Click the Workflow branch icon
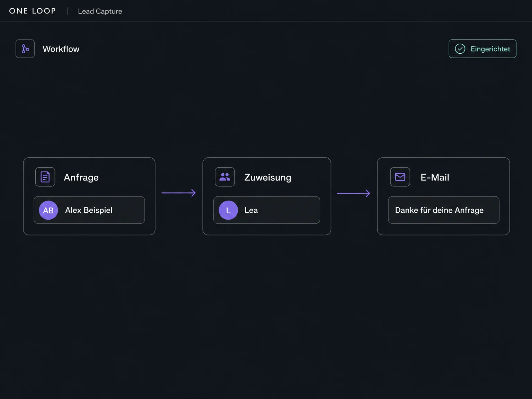The width and height of the screenshot is (532, 399). 25,49
